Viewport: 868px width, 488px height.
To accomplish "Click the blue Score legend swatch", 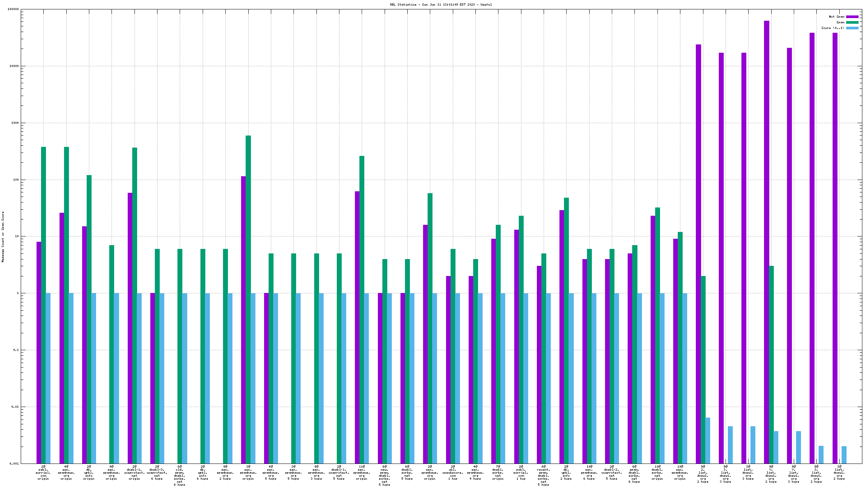I will (852, 28).
